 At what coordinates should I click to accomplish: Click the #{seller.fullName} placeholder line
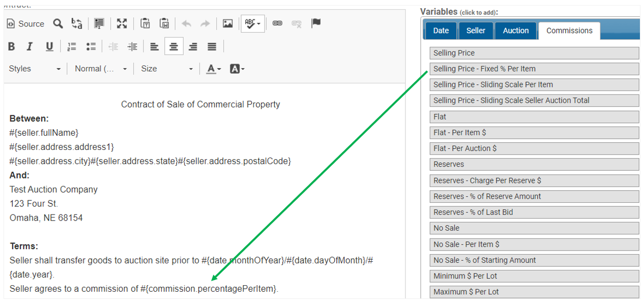coord(44,133)
